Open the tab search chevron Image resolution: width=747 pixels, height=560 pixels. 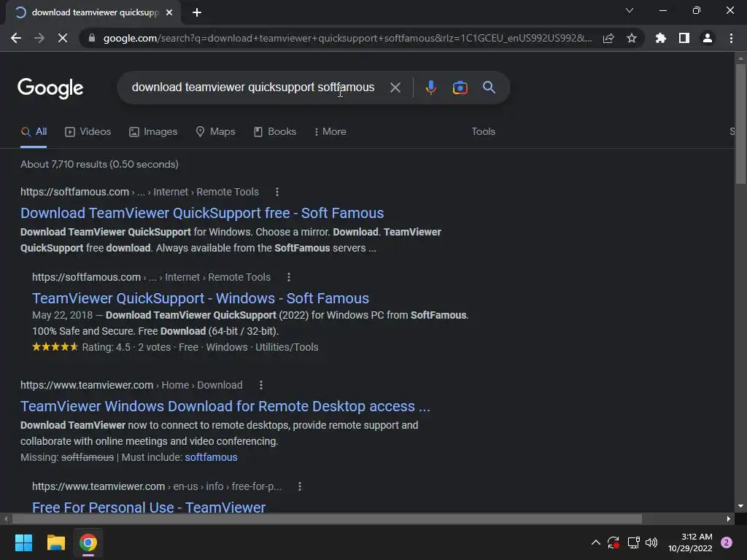click(630, 10)
